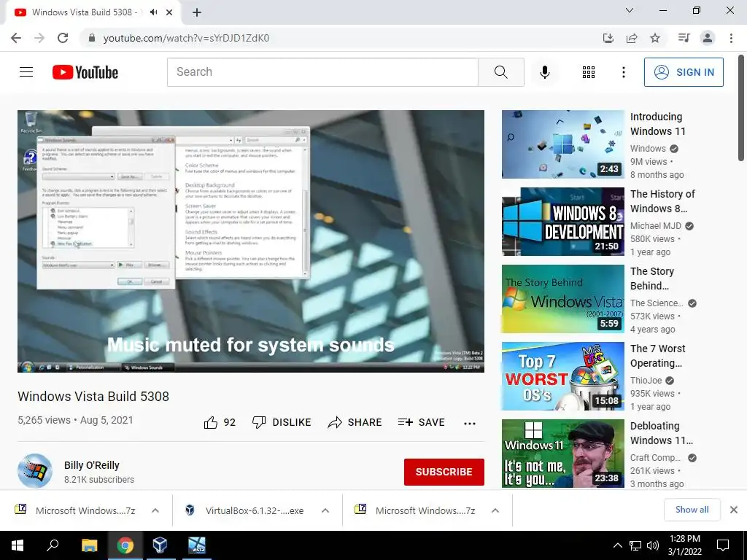Open YouTube settings three-dot menu
This screenshot has height=560, width=747.
623,72
